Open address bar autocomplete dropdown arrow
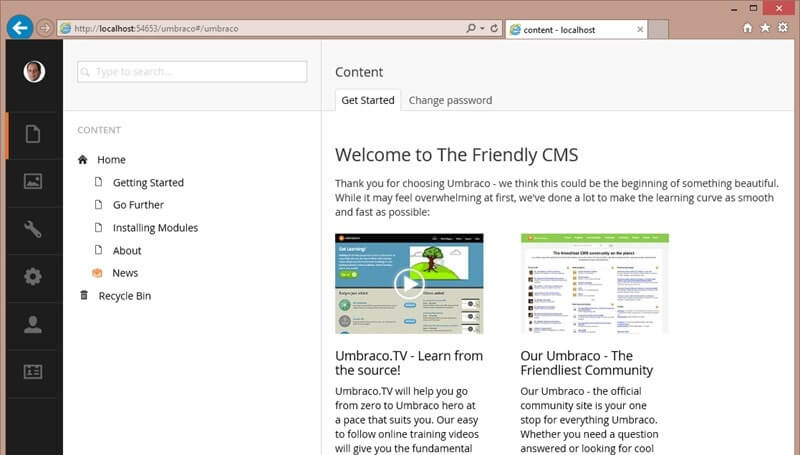The image size is (800, 455). click(482, 28)
